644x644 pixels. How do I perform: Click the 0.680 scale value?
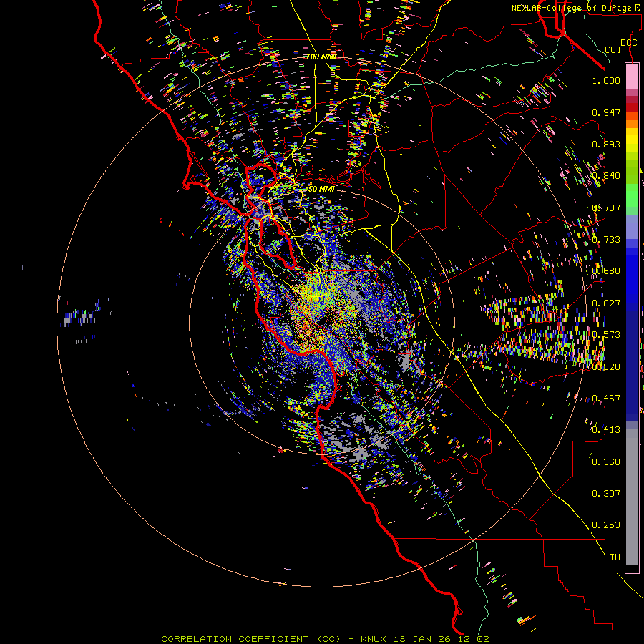pos(606,271)
